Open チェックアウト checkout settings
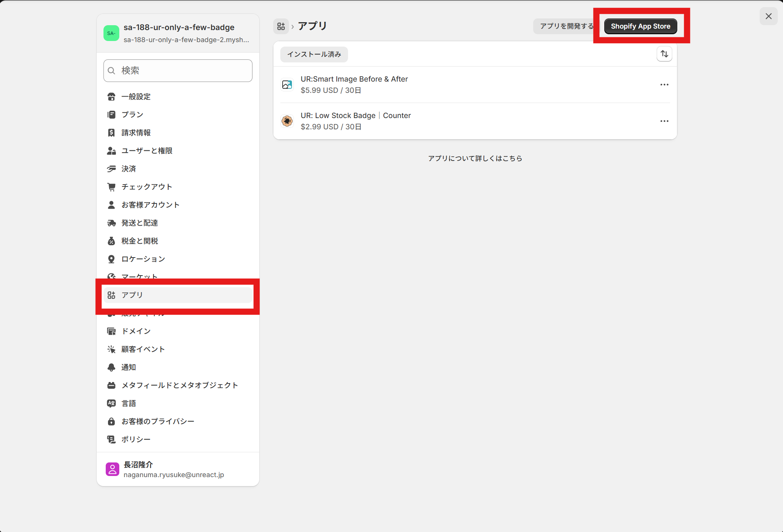Image resolution: width=783 pixels, height=532 pixels. [178, 187]
